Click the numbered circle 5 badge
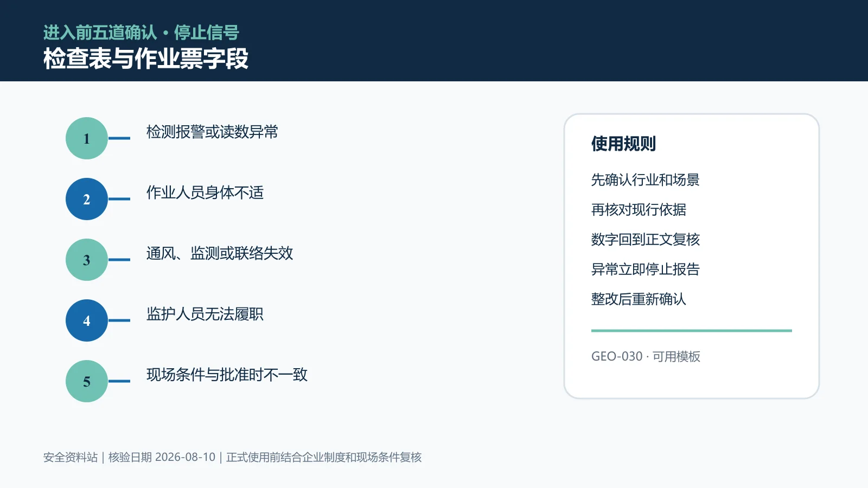This screenshot has height=488, width=868. point(87,381)
